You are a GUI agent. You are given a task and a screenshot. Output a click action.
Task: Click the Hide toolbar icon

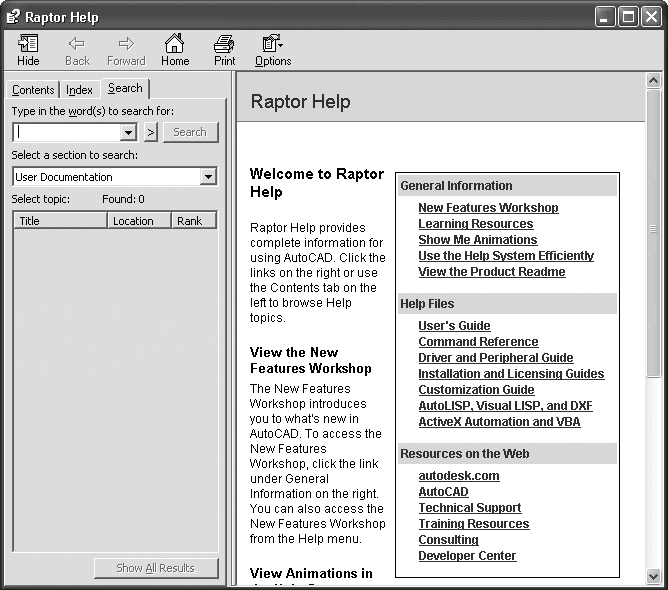click(x=29, y=44)
